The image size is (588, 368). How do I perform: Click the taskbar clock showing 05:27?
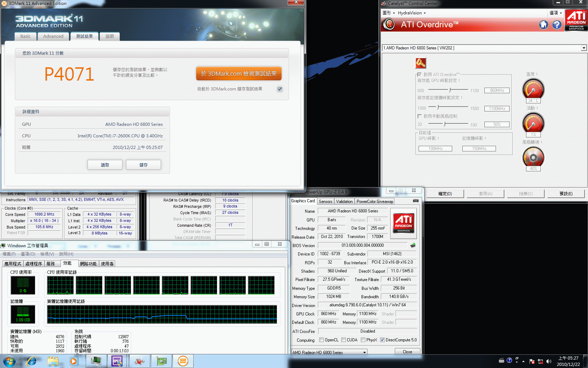tap(568, 361)
